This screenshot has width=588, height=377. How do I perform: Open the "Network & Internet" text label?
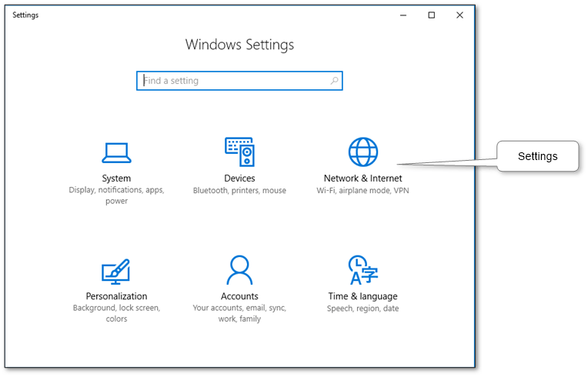(x=362, y=178)
